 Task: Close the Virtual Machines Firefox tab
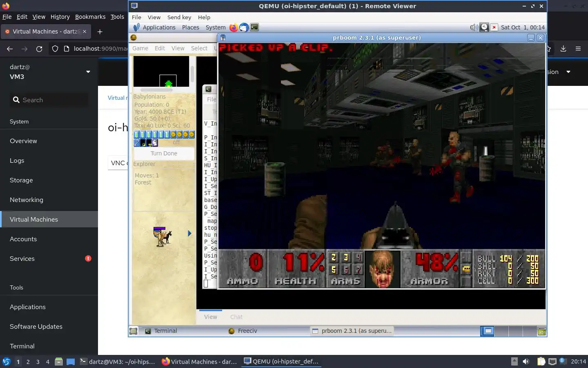[85, 31]
